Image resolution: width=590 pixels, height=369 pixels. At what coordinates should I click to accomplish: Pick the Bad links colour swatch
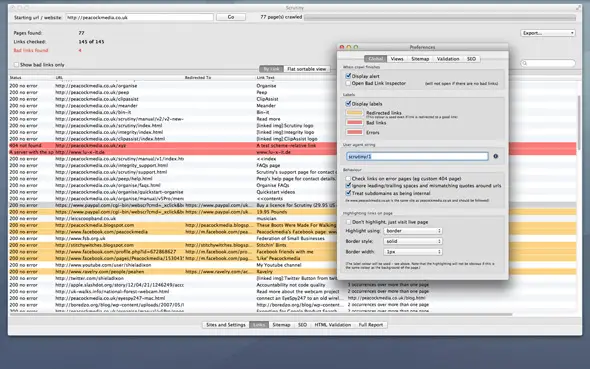[x=354, y=123]
